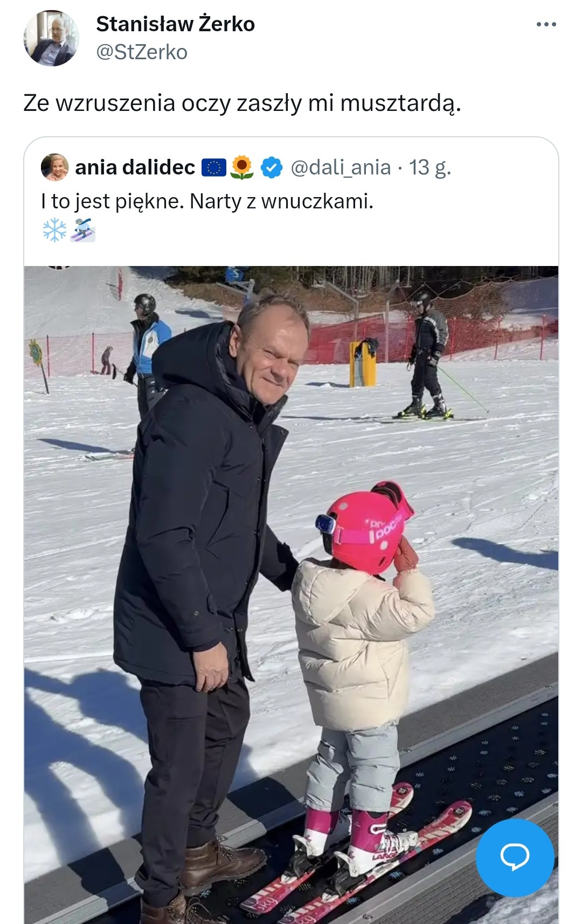Tap the blue floating chat bubble button
Image resolution: width=582 pixels, height=924 pixels.
pos(515,857)
